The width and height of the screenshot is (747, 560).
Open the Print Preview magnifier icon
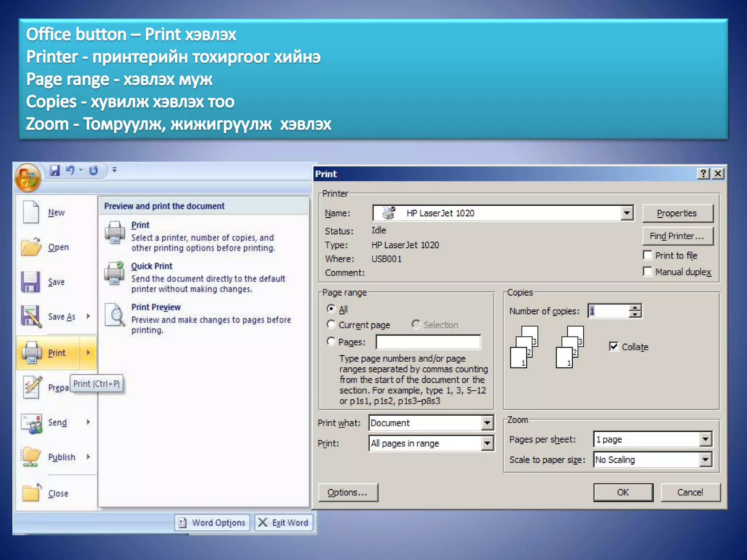pyautogui.click(x=115, y=315)
